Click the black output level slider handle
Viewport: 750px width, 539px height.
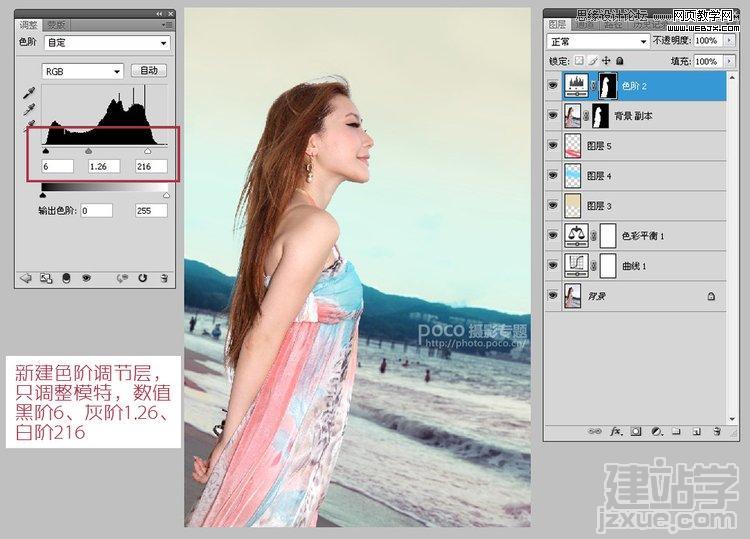(x=43, y=195)
